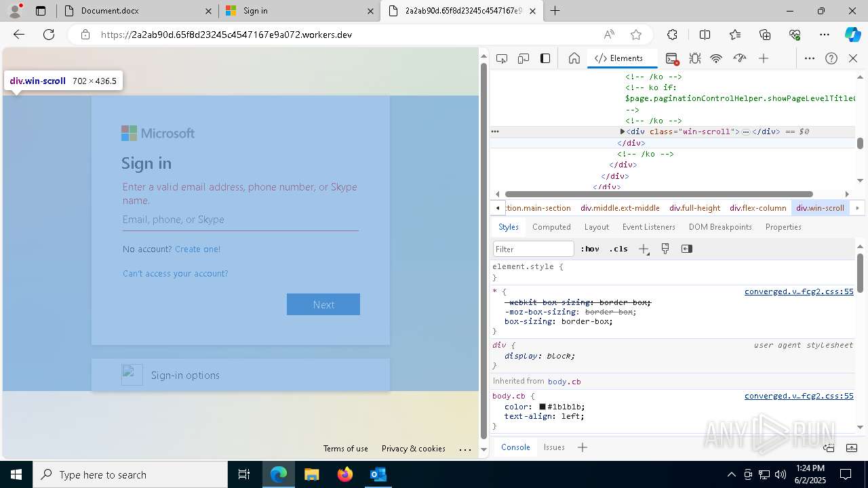Select div.full-height in breadcrumb
The height and width of the screenshot is (488, 868).
pyautogui.click(x=694, y=208)
